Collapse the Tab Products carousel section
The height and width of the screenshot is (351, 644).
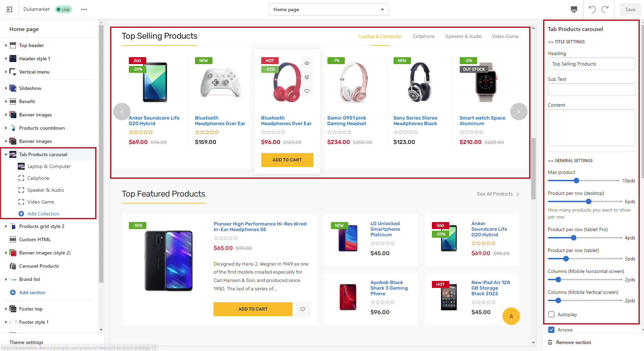[6, 154]
